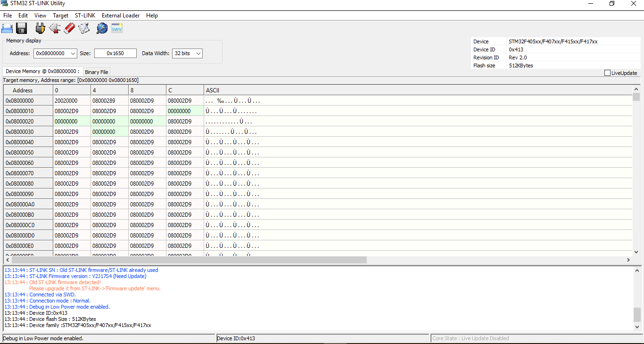Click the ST-LINK Firmware version log line
This screenshot has height=344, width=644.
coord(75,276)
